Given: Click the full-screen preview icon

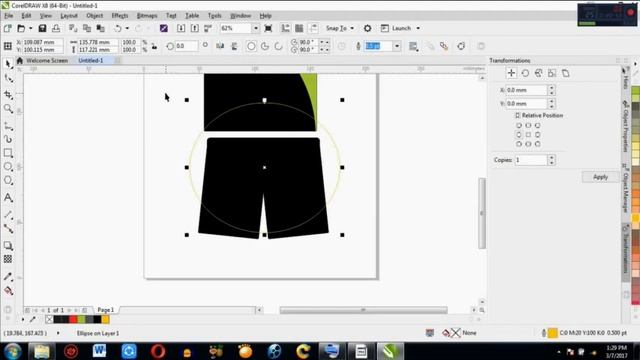Looking at the screenshot, I should (268, 28).
